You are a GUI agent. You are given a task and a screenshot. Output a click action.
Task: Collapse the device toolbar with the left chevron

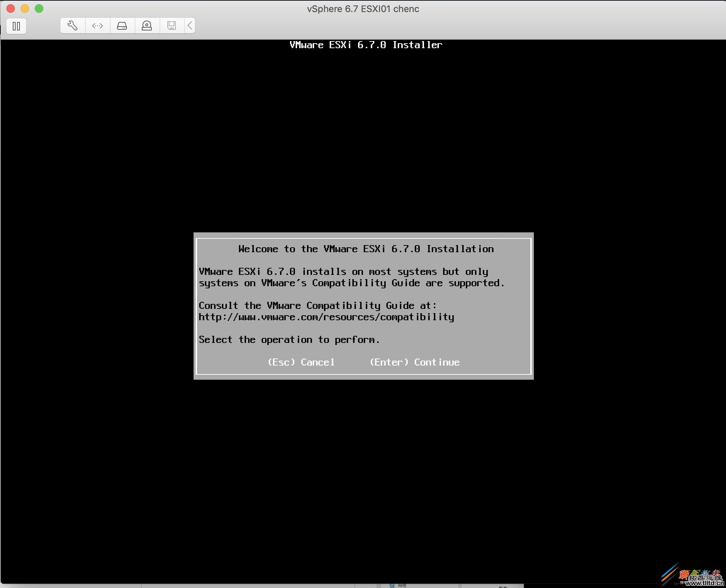click(x=190, y=25)
